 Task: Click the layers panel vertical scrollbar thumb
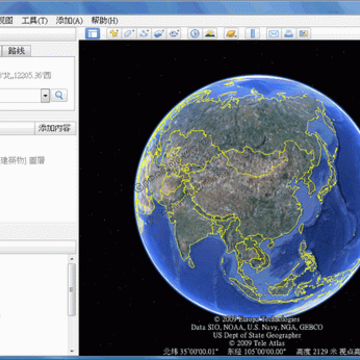pyautogui.click(x=72, y=289)
